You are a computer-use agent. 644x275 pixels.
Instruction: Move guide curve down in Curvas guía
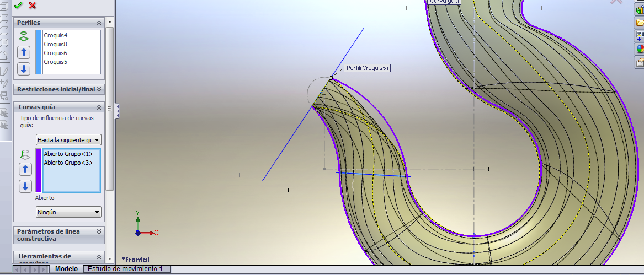[x=25, y=186]
